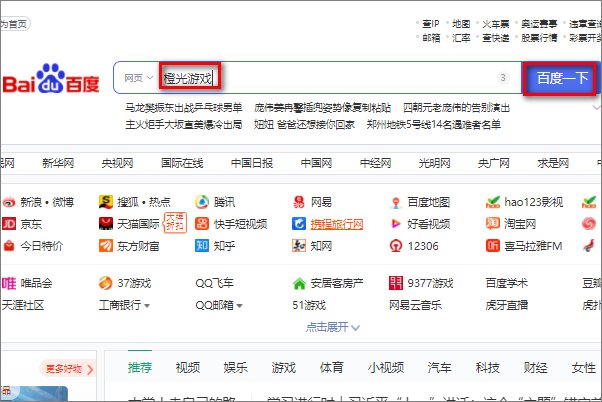Click the 搜狐 Sohu S icon
Image resolution: width=602 pixels, height=402 pixels.
pos(106,202)
